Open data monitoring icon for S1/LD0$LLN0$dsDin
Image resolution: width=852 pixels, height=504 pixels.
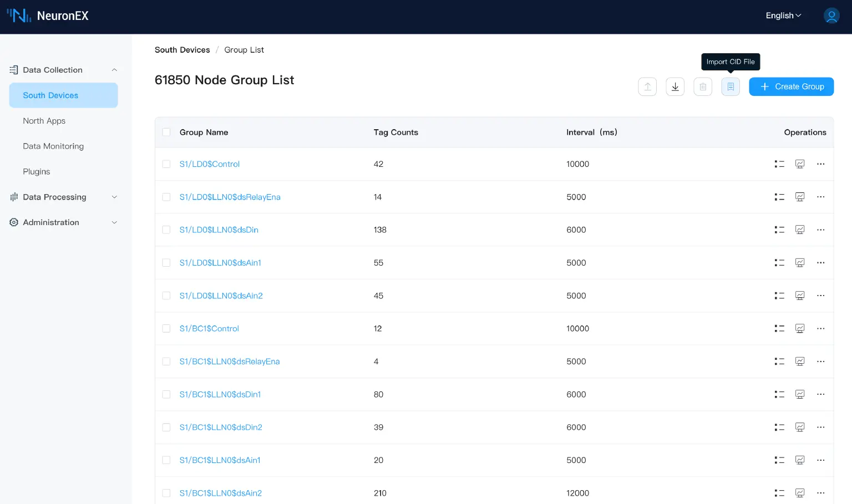[x=799, y=230]
